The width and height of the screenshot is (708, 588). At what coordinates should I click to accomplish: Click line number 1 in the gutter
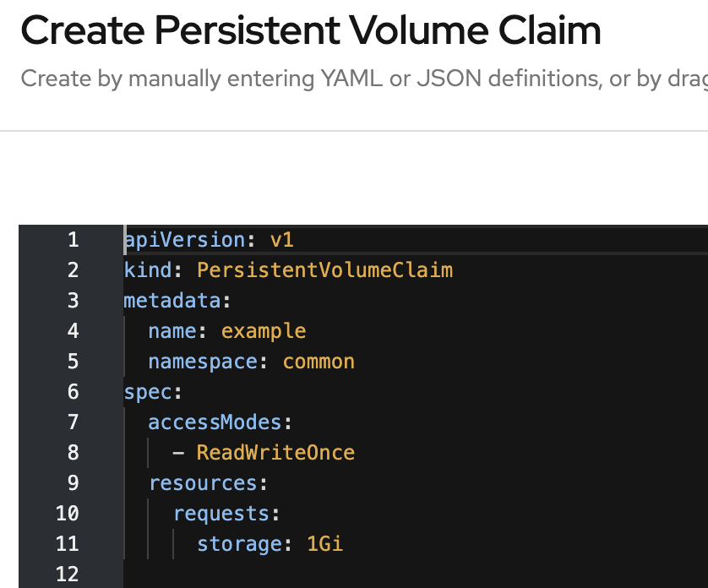[74, 240]
